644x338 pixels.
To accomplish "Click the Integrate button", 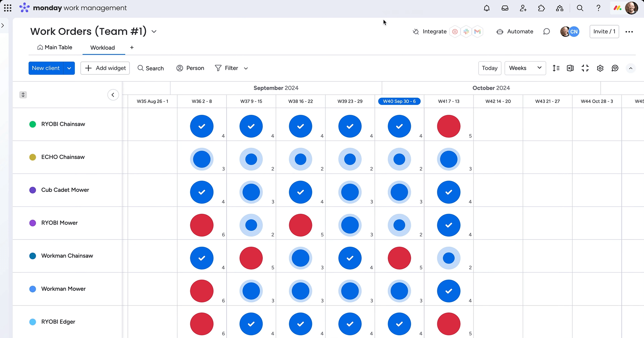I will click(430, 32).
